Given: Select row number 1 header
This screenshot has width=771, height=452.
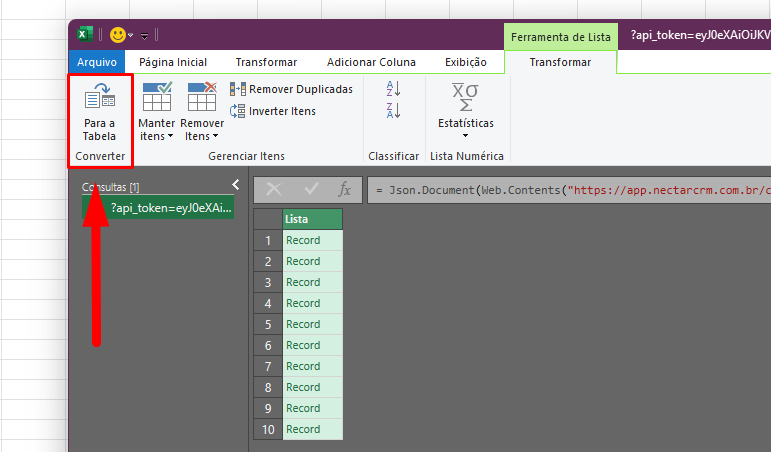Looking at the screenshot, I should coord(268,240).
